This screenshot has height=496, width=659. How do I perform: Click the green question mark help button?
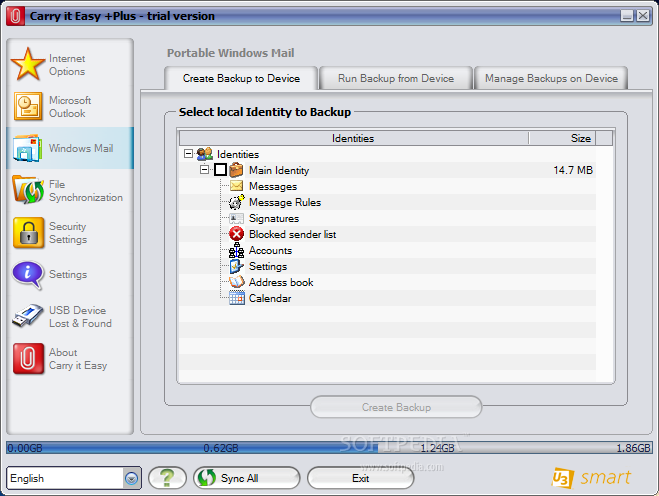tap(167, 478)
